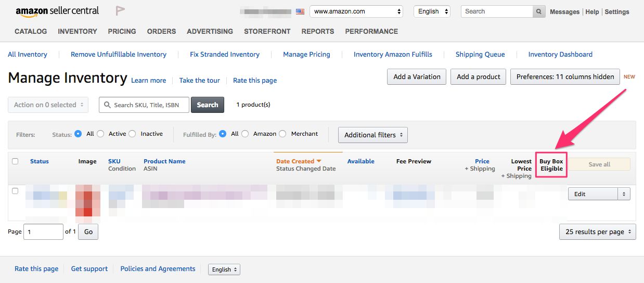The width and height of the screenshot is (644, 283).
Task: Open Preferences: 11 columns hidden
Action: (x=565, y=76)
